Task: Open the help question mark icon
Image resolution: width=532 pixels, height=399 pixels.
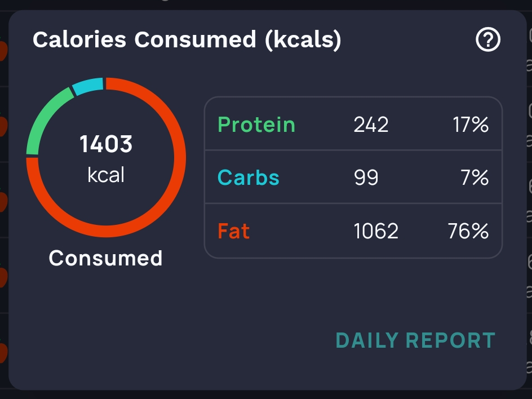Action: tap(488, 40)
